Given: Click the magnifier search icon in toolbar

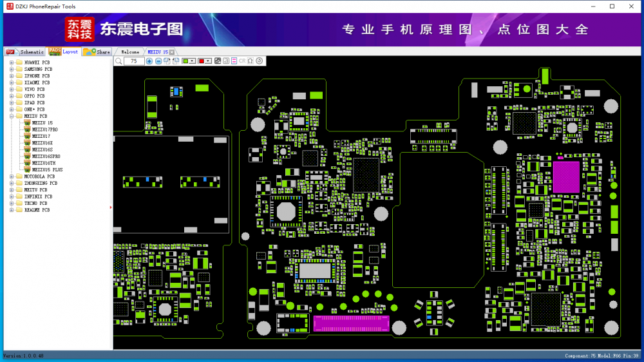Looking at the screenshot, I should point(118,61).
